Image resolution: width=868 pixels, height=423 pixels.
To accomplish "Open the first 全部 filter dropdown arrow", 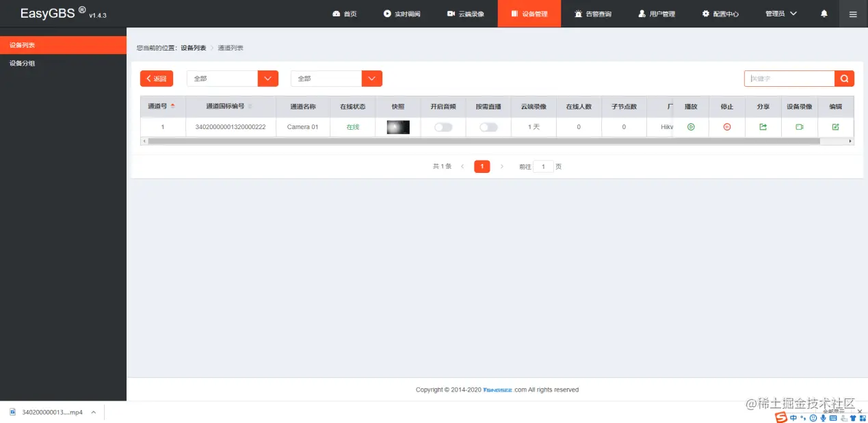I will [x=268, y=79].
